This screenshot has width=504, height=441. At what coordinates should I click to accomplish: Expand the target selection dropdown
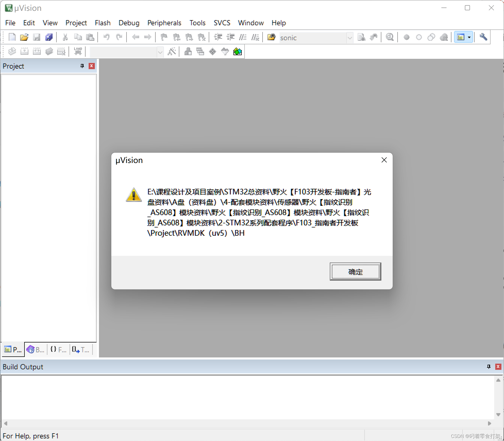(x=160, y=52)
